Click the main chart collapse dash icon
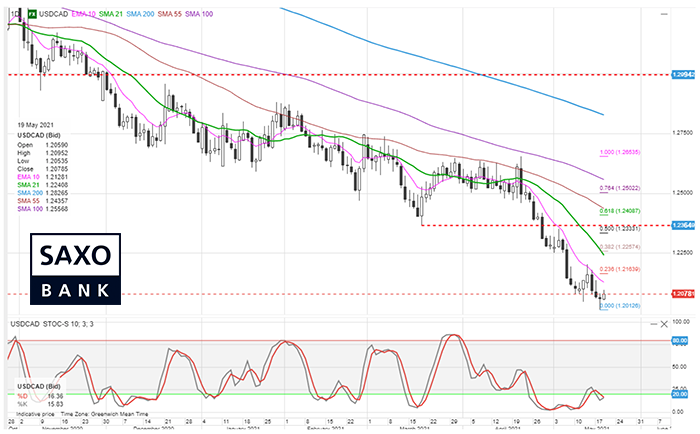 664,14
